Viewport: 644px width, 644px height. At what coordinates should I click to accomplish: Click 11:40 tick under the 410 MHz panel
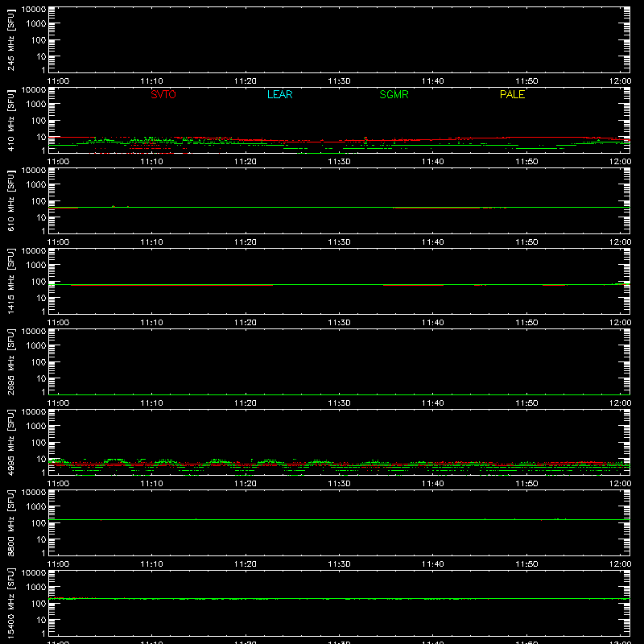(x=433, y=162)
